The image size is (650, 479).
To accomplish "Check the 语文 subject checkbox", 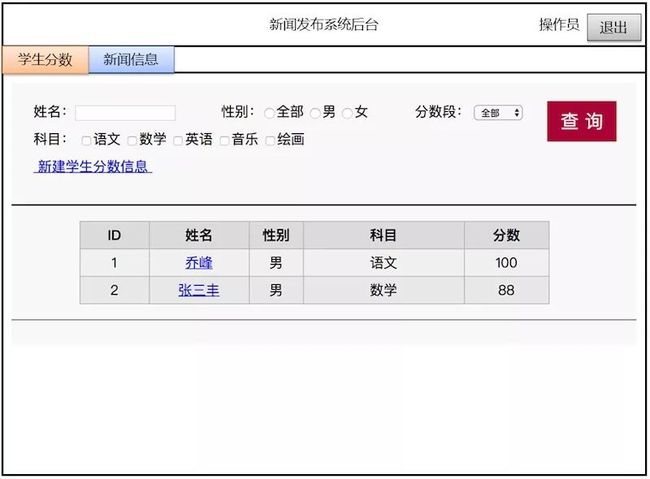I will click(86, 141).
